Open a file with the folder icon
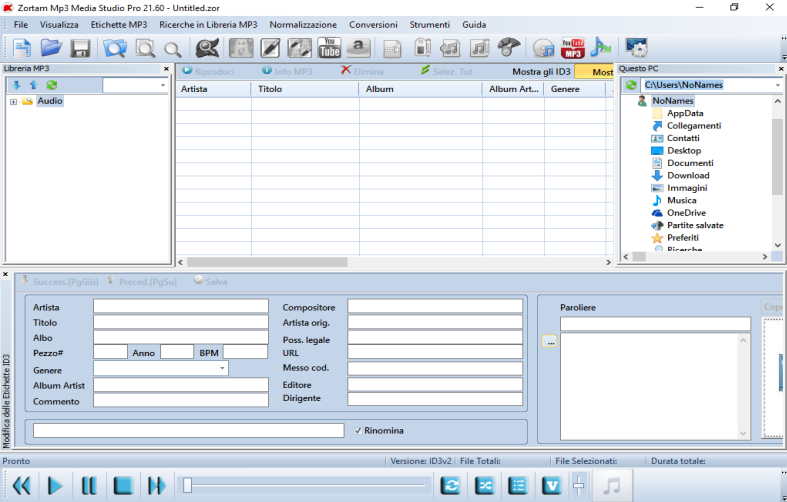The height and width of the screenshot is (502, 787). coord(51,48)
